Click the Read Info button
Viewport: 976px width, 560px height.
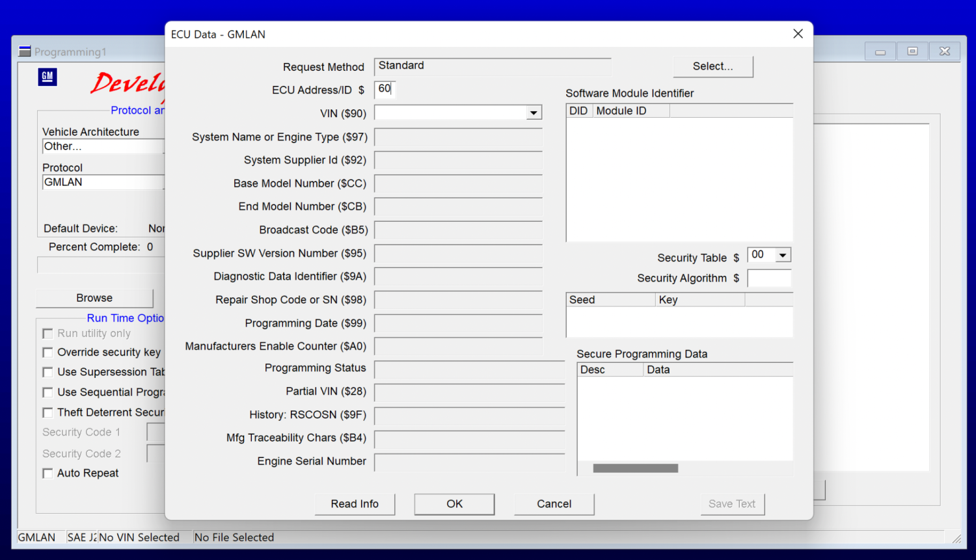355,503
